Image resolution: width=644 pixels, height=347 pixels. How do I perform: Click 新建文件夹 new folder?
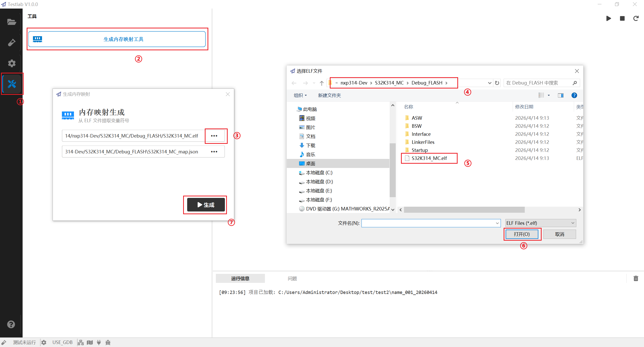[329, 95]
